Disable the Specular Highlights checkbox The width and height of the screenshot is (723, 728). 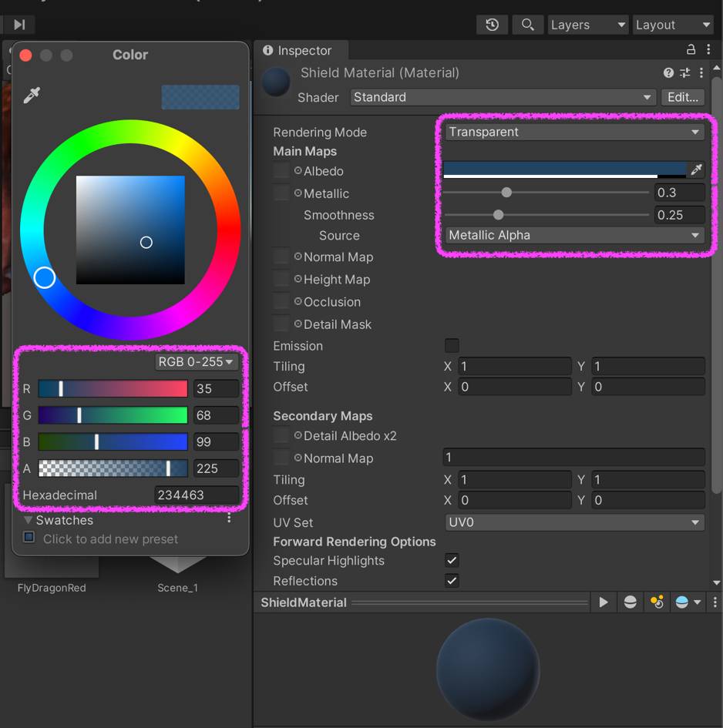tap(452, 561)
